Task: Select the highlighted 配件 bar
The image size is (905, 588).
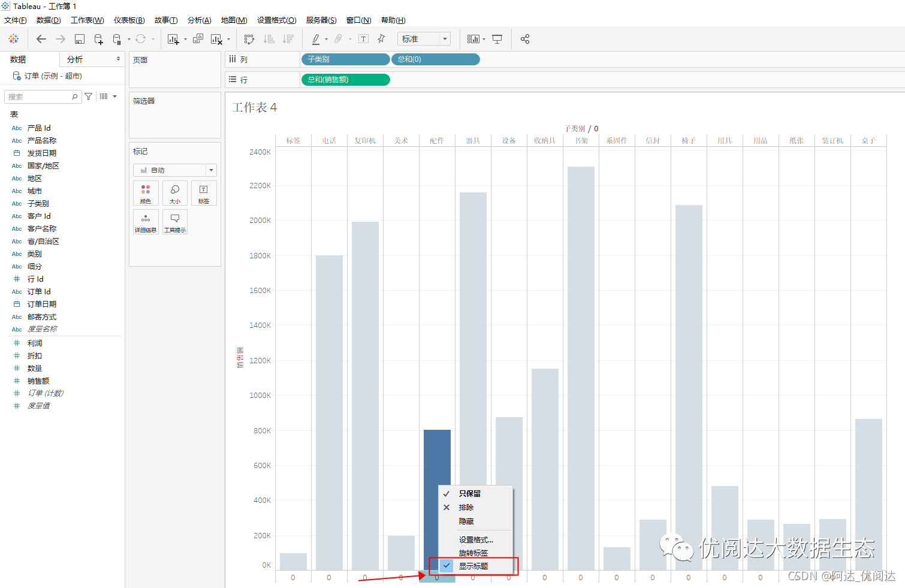Action: click(x=437, y=499)
